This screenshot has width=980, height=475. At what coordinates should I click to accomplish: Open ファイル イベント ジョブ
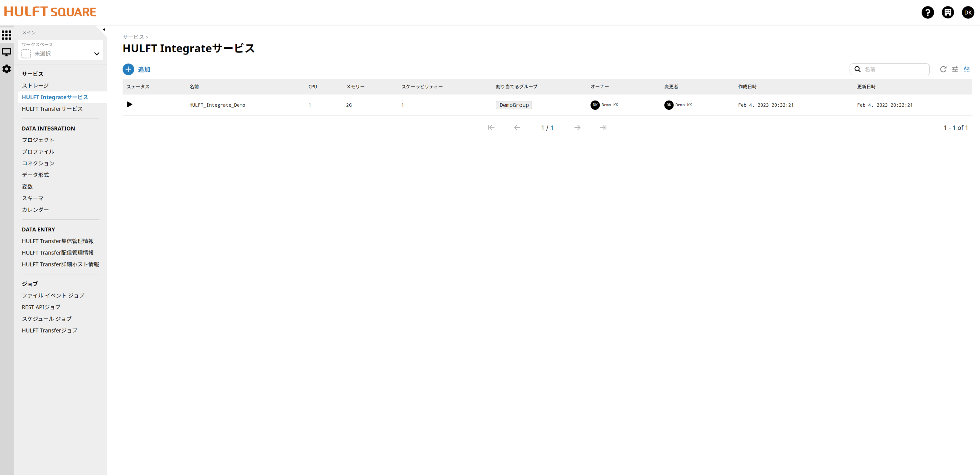coord(53,295)
